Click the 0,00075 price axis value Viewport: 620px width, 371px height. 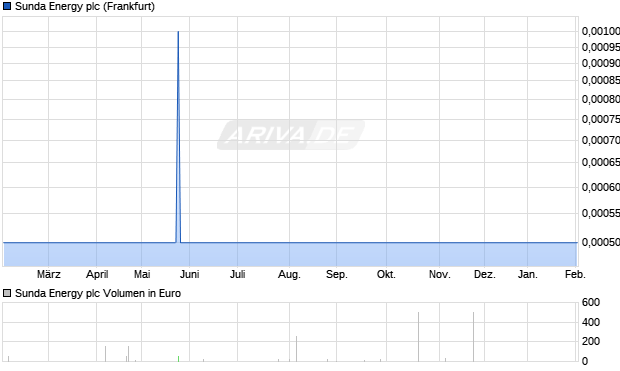click(x=601, y=119)
